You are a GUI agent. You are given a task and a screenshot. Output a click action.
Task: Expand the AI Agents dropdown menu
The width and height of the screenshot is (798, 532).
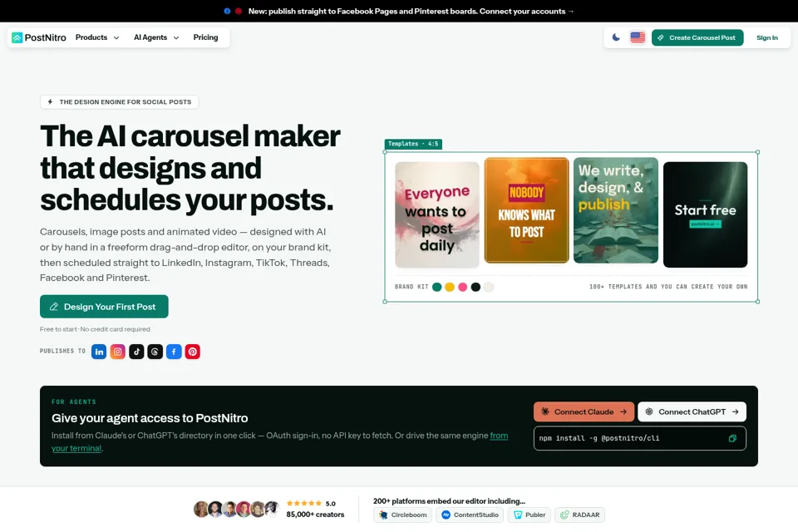156,37
